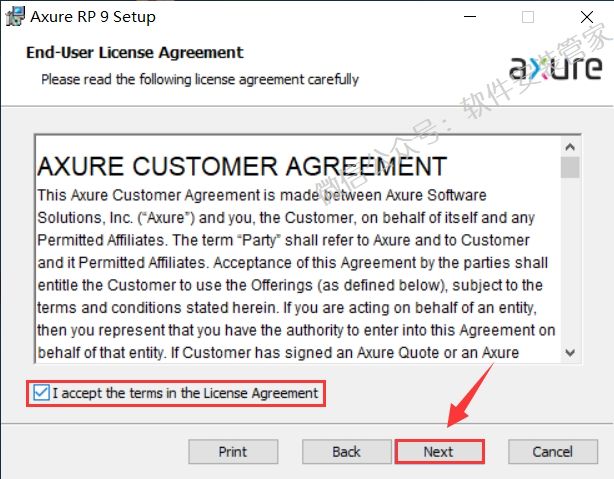Untick the accept terms checkbox
This screenshot has height=479, width=614.
[x=41, y=393]
